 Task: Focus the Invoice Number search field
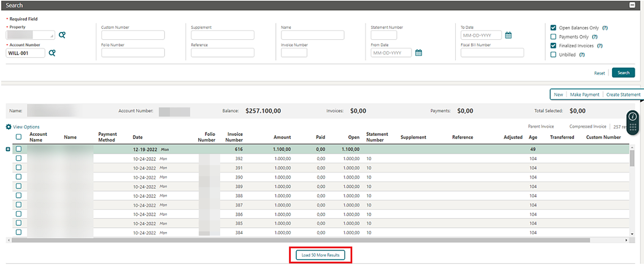coord(294,53)
